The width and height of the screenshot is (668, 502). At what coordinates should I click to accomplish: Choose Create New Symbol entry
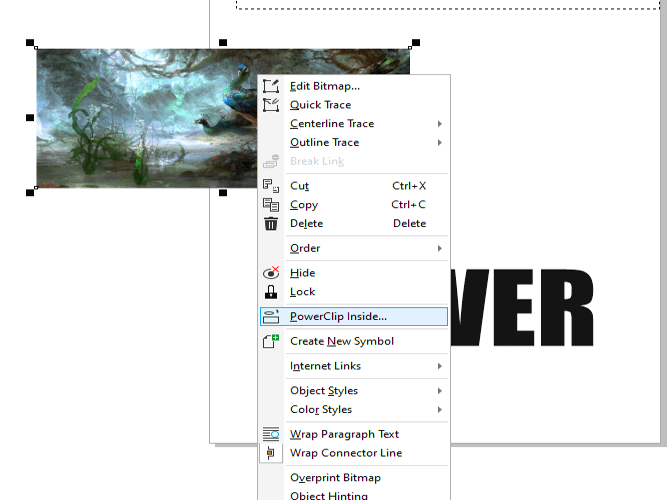354,341
